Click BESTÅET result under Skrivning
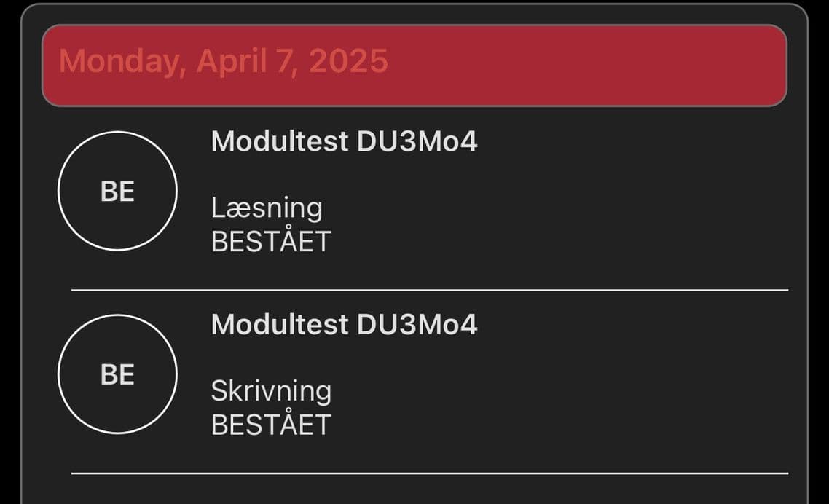Screen dimensions: 829x504 (271, 425)
